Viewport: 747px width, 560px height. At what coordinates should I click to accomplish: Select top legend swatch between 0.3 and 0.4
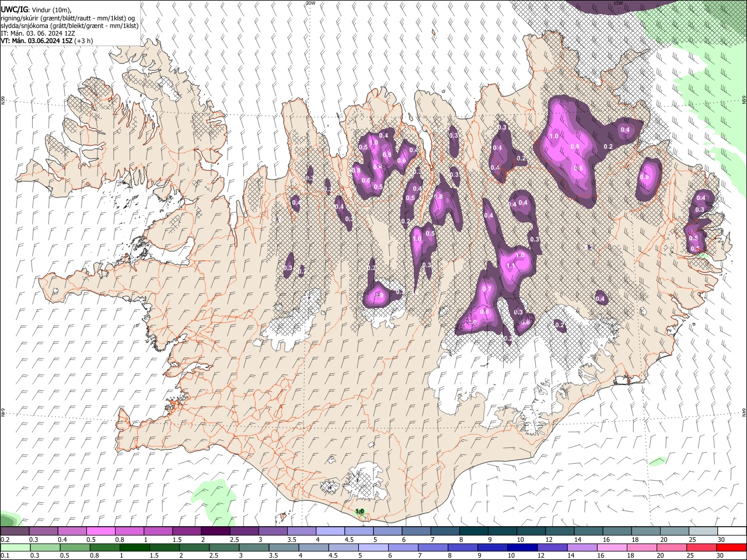click(x=43, y=531)
